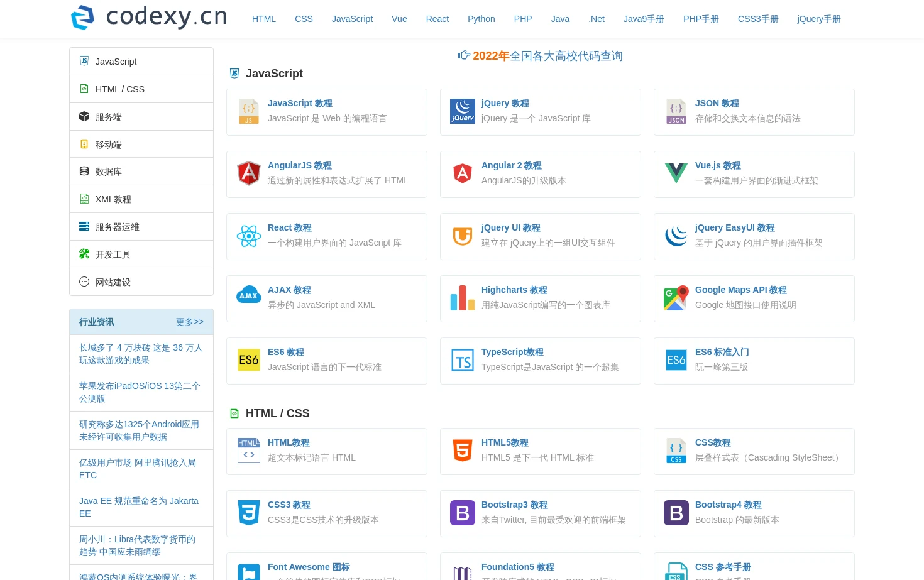Select 服务器运维 in the sidebar
This screenshot has width=924, height=580.
141,227
